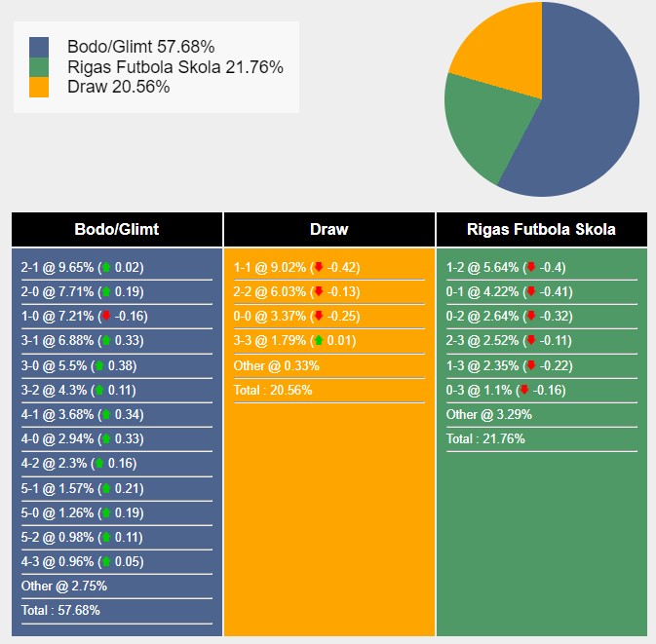Screen dimensions: 656x644
Task: Click the blue slice of pie chart
Action: (x=585, y=107)
